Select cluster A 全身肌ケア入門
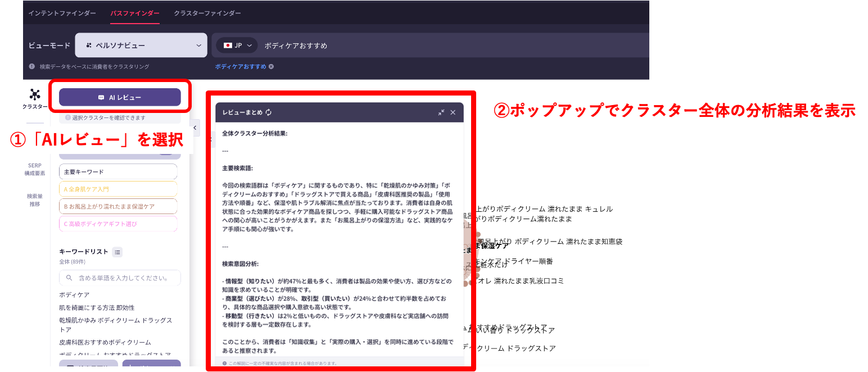 pos(118,189)
